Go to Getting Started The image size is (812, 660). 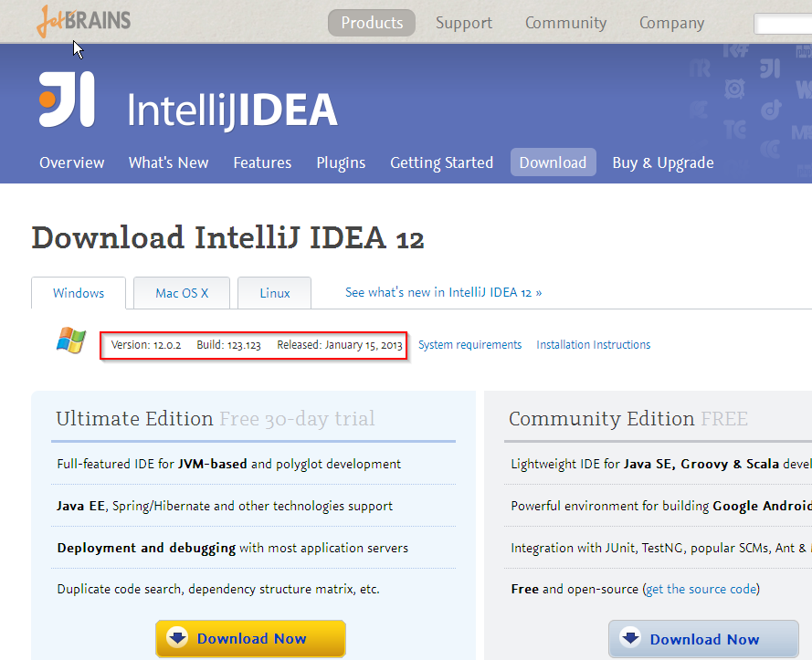pos(441,162)
